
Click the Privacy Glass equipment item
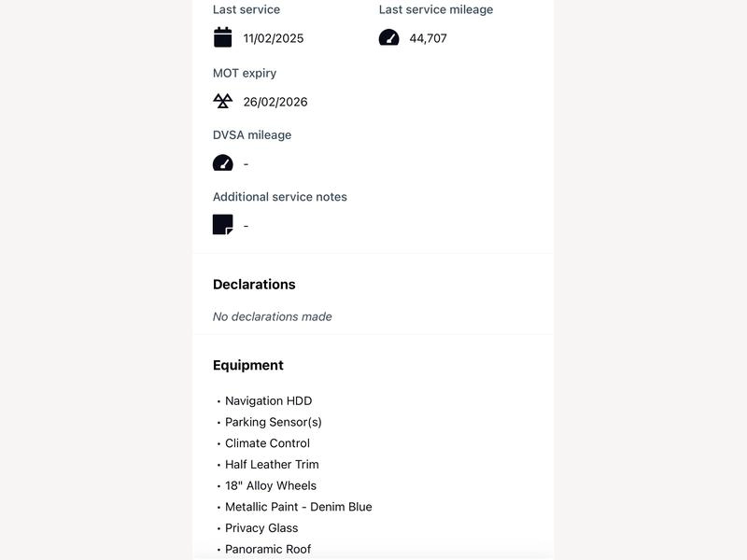(x=261, y=528)
